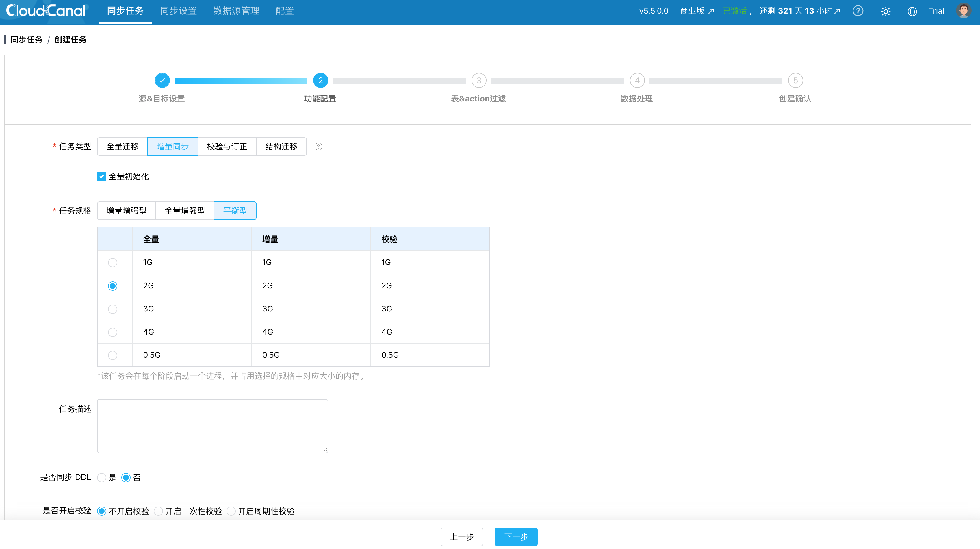Switch to 数据源管理 menu tab

236,11
